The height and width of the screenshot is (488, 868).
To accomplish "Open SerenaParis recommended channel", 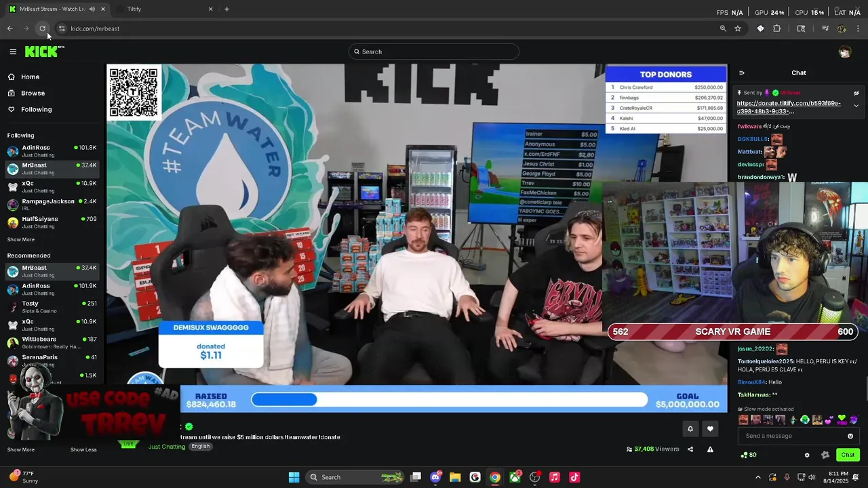I will pos(52,360).
